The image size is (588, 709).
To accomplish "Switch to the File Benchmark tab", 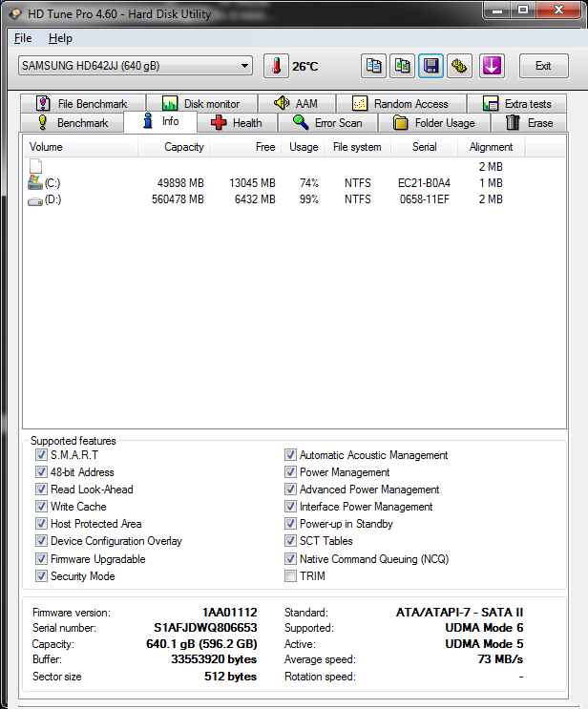I will (x=83, y=104).
